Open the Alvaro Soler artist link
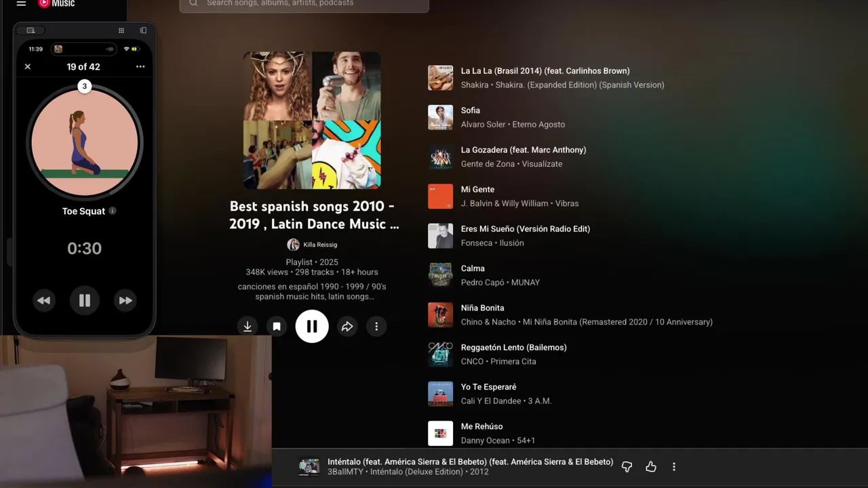 [484, 125]
